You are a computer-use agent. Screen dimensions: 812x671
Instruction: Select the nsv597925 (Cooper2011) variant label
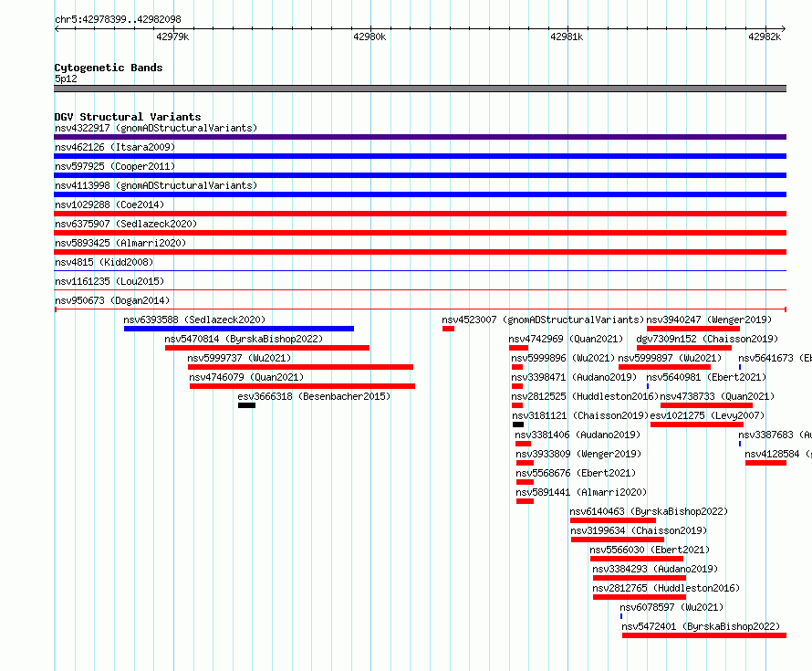[x=115, y=166]
